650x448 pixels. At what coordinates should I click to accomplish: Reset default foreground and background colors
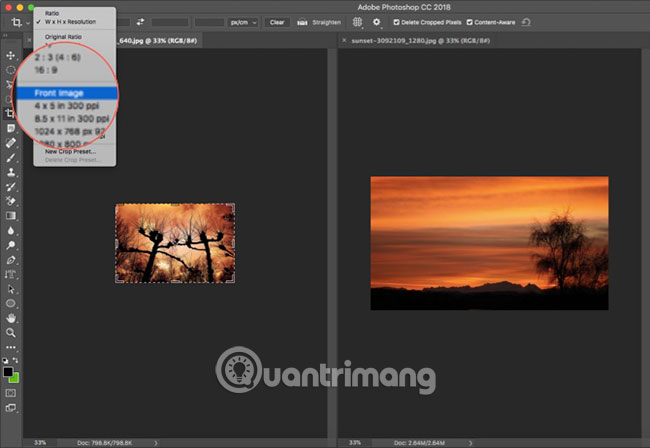click(5, 361)
